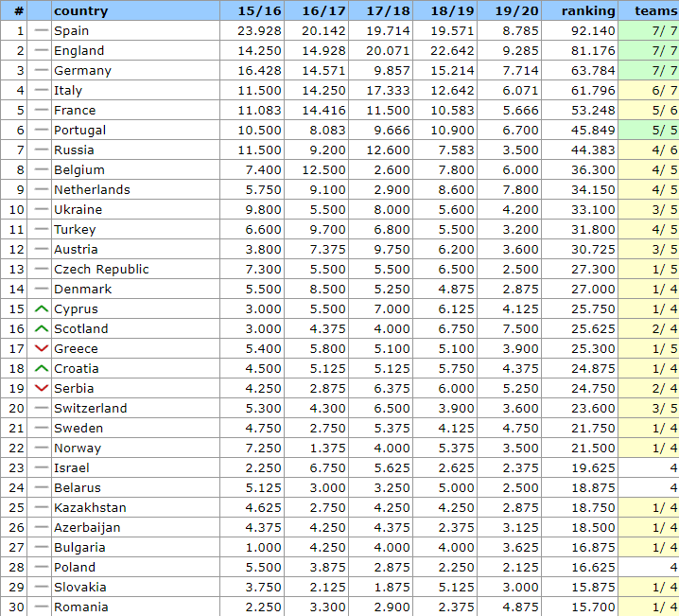Sort by the country column header

coord(81,11)
